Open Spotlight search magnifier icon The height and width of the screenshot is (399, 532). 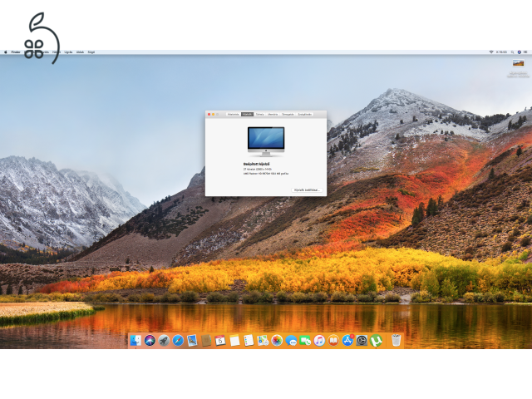(512, 52)
